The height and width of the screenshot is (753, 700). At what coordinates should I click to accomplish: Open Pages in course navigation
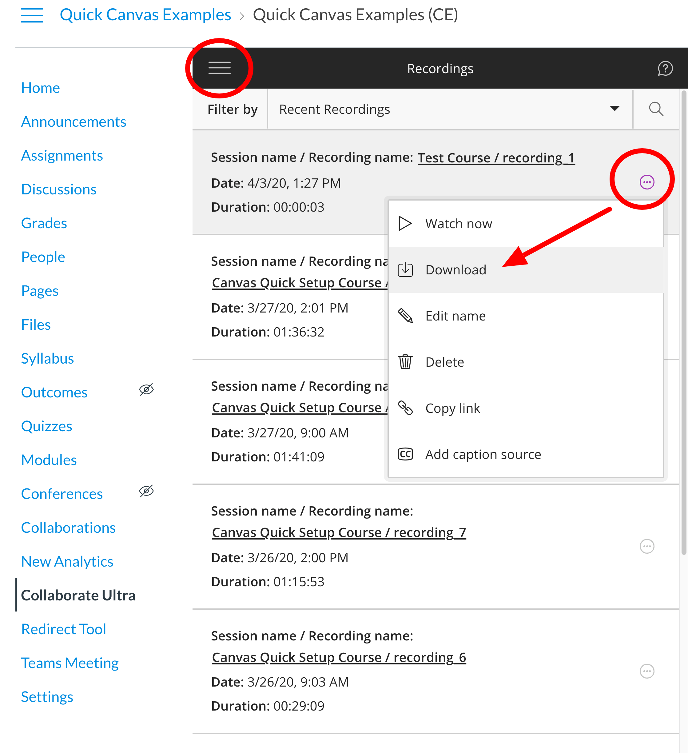point(40,290)
